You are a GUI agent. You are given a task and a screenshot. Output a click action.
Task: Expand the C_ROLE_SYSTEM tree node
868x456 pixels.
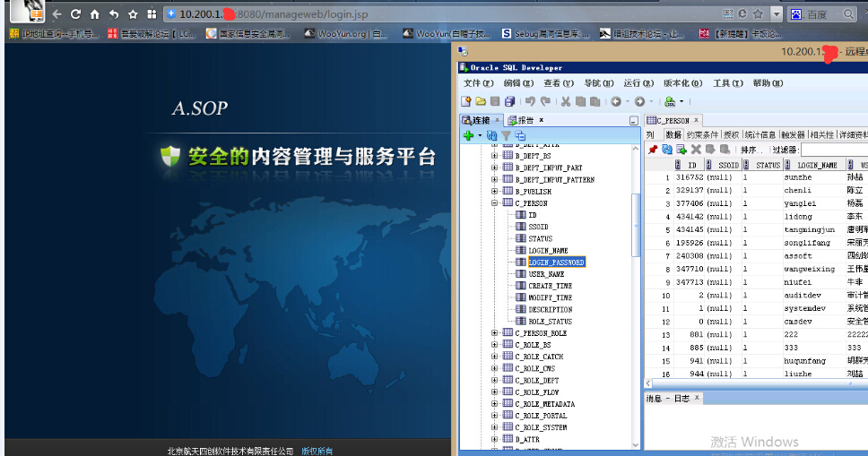tap(494, 427)
